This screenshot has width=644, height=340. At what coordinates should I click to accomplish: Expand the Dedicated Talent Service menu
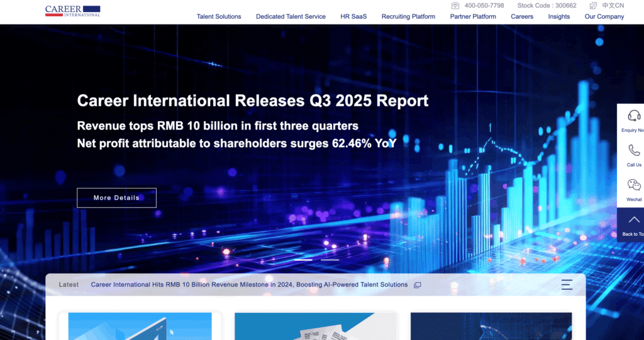pos(291,16)
